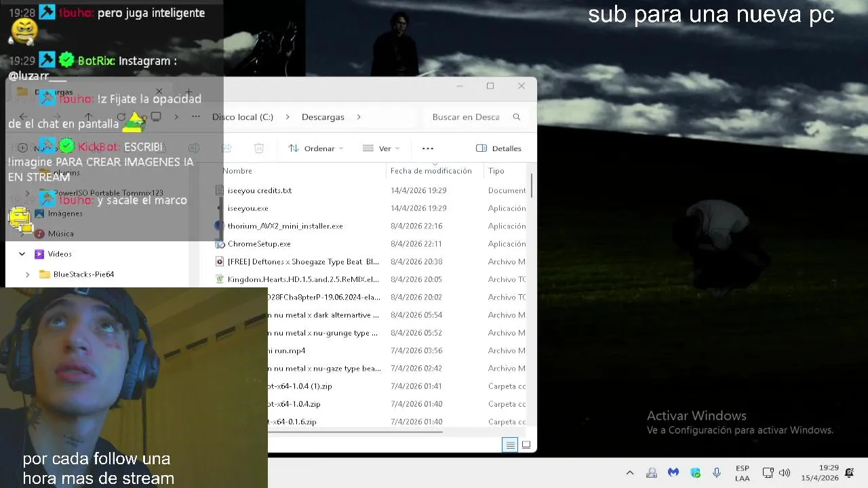Click the Share icon in Explorer toolbar
Screen dimensions: 868x488
226,148
